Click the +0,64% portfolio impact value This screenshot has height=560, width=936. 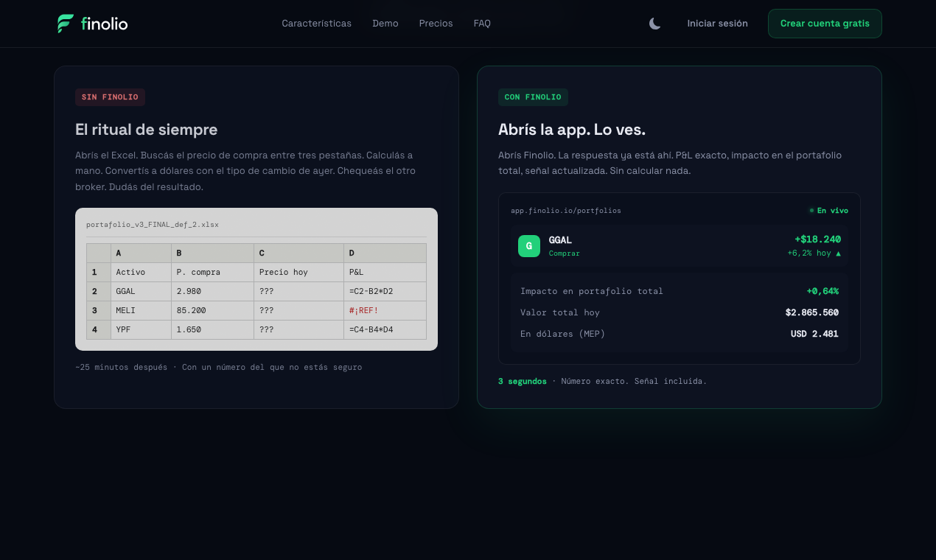pyautogui.click(x=823, y=291)
